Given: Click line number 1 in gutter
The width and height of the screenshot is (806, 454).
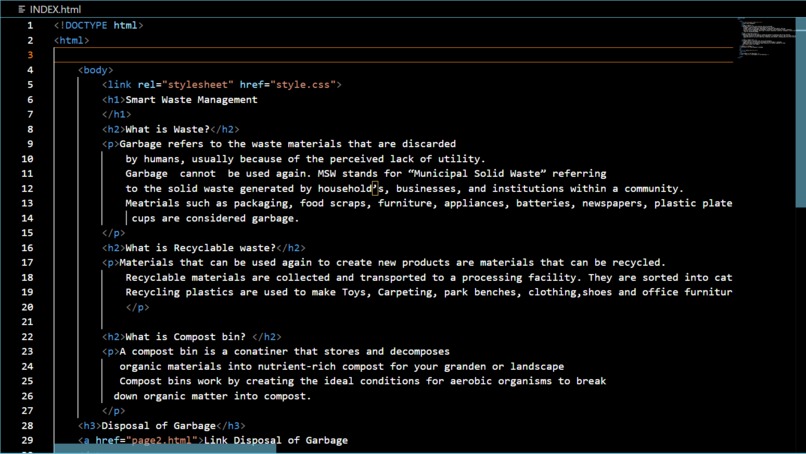Looking at the screenshot, I should 30,25.
